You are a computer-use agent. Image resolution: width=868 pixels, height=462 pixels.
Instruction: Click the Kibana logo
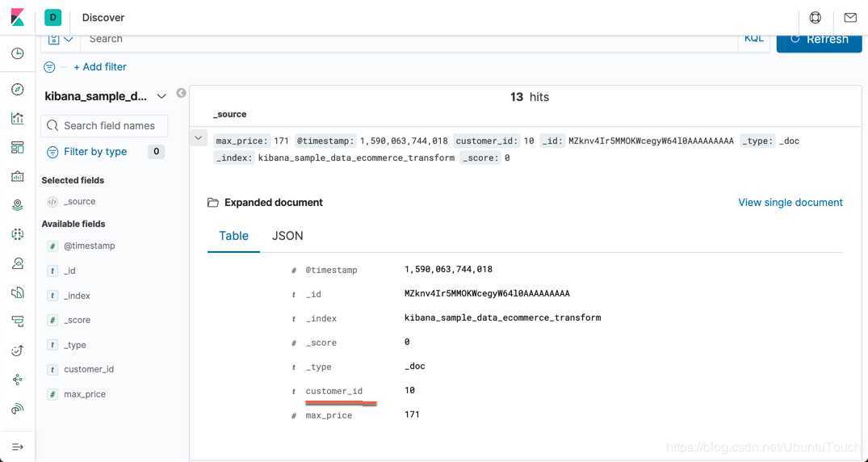coord(17,17)
